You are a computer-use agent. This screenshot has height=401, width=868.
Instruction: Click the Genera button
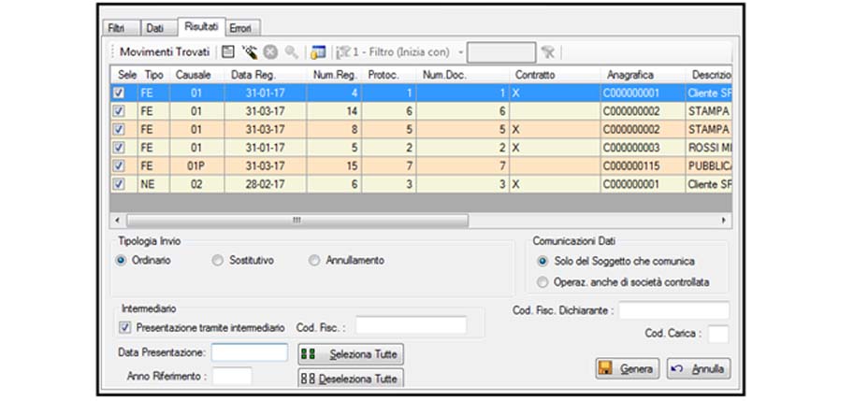tap(628, 369)
